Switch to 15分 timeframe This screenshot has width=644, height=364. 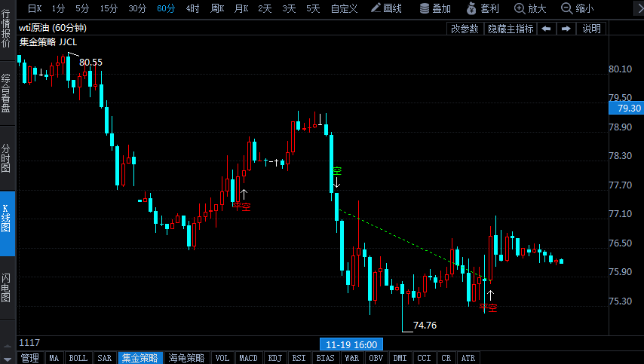click(x=109, y=8)
